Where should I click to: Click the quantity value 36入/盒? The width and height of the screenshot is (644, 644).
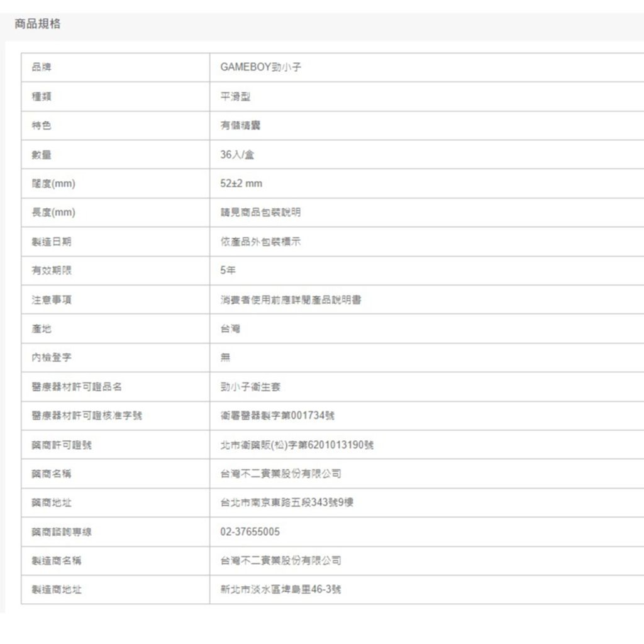point(237,155)
